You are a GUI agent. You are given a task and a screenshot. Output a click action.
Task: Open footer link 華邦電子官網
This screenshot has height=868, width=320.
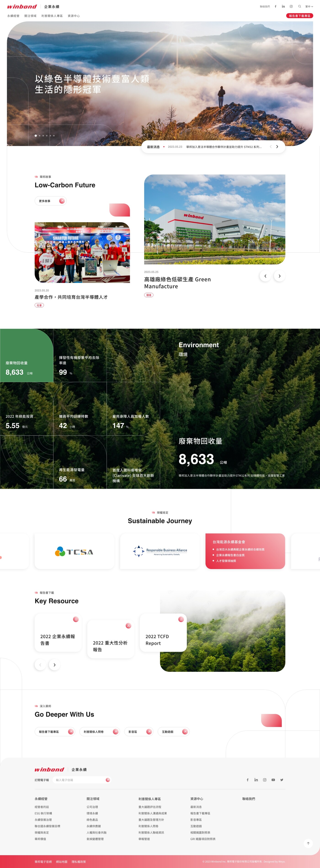(43, 862)
